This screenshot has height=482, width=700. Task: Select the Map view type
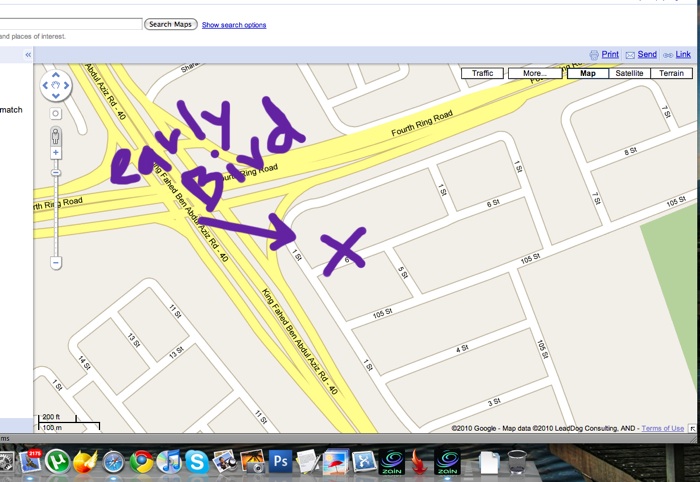coord(588,73)
